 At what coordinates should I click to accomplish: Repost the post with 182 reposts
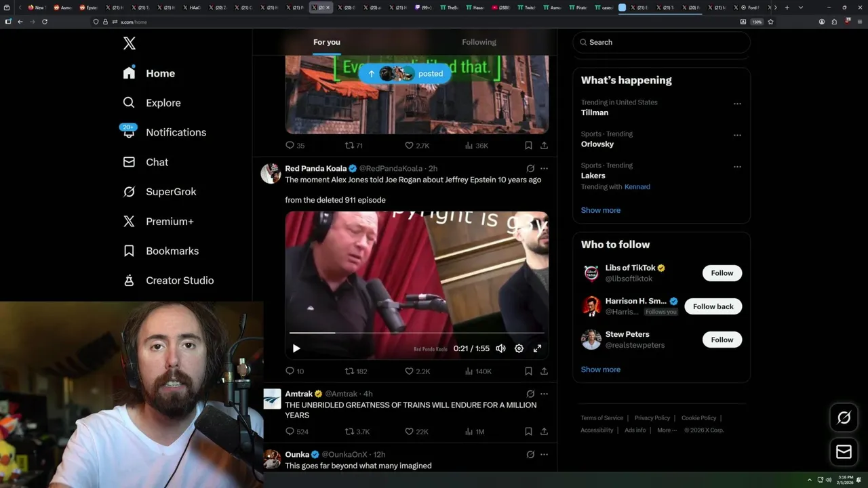coord(356,371)
